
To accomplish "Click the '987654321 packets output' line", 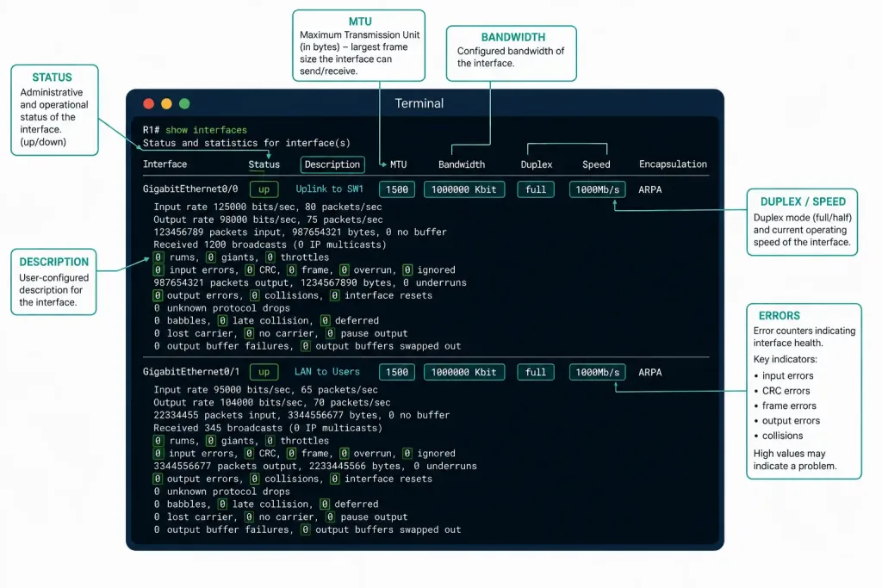I will [310, 282].
